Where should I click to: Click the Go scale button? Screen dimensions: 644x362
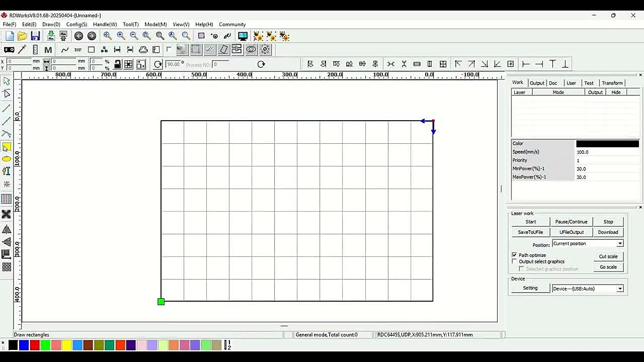[608, 267]
